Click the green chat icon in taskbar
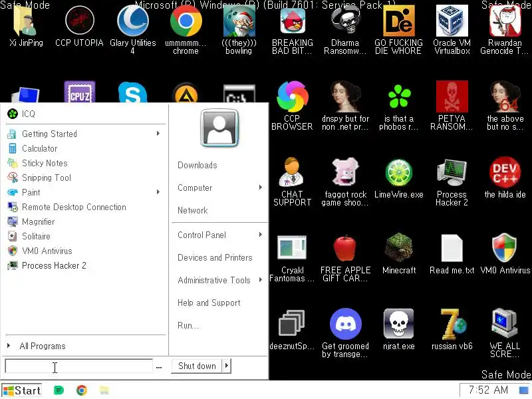The image size is (532, 399). click(x=59, y=390)
